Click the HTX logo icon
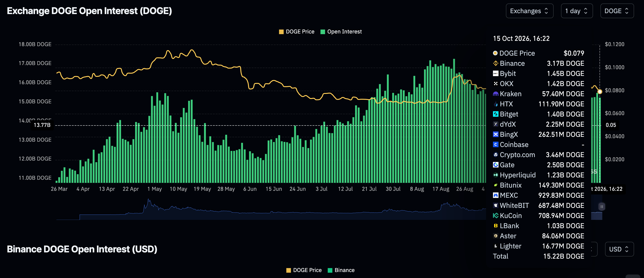Image resolution: width=644 pixels, height=278 pixels. [x=496, y=104]
